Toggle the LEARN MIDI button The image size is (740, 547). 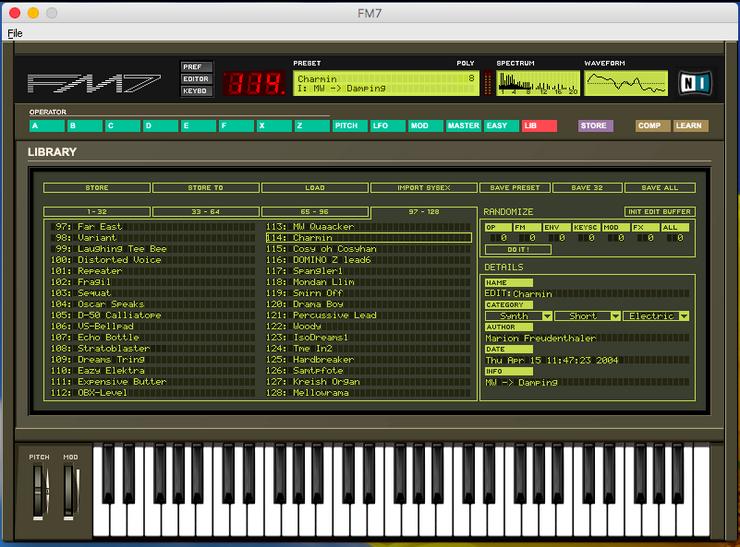click(x=690, y=126)
